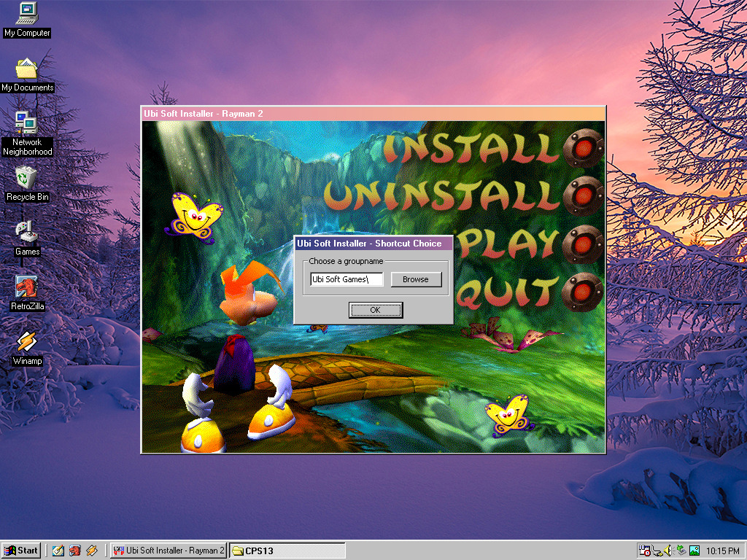Click the yellow butterfly at top left of artwork
The image size is (747, 560).
[x=193, y=217]
